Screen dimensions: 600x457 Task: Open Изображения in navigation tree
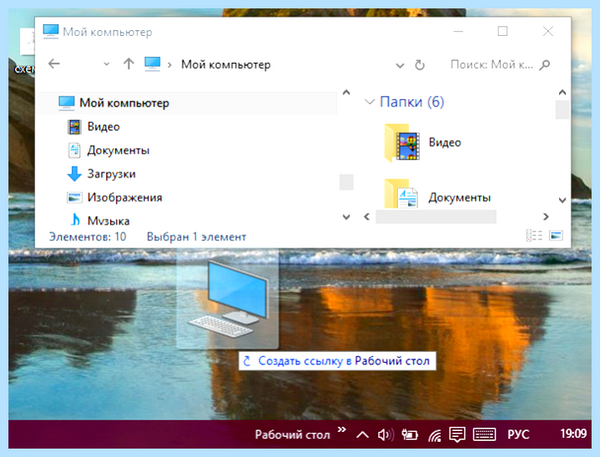pyautogui.click(x=125, y=197)
